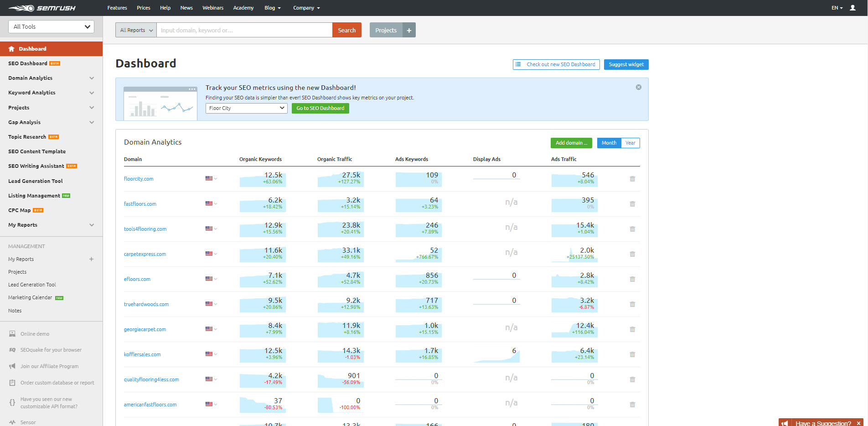Image resolution: width=868 pixels, height=426 pixels.
Task: Delete floorcity.com row with trash icon
Action: tap(632, 179)
